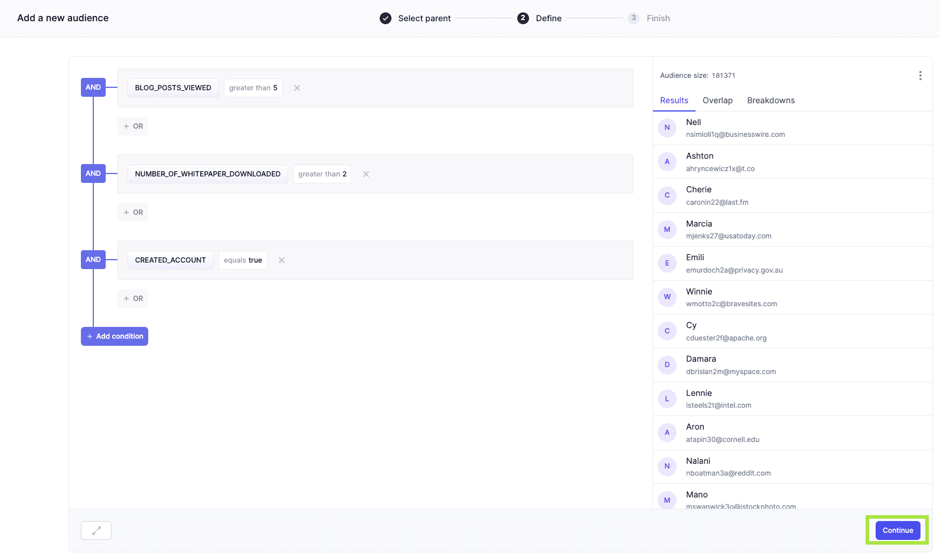The width and height of the screenshot is (940, 560).
Task: Click the Add condition button
Action: [x=115, y=336]
